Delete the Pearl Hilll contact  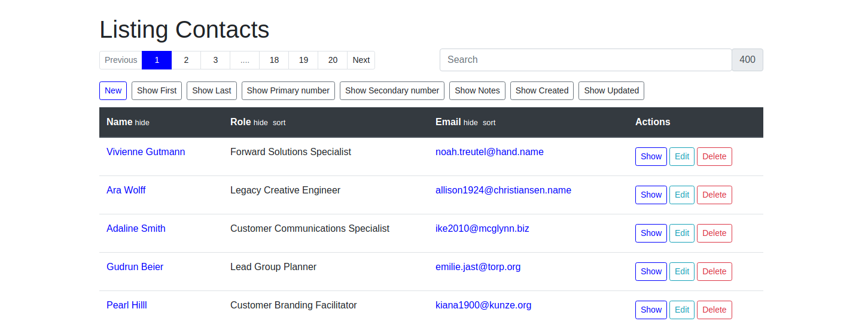click(714, 310)
